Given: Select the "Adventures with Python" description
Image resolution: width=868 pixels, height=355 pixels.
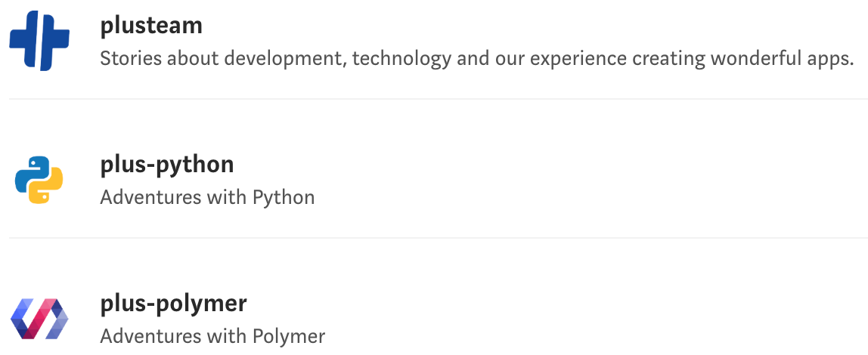Looking at the screenshot, I should click(x=207, y=198).
